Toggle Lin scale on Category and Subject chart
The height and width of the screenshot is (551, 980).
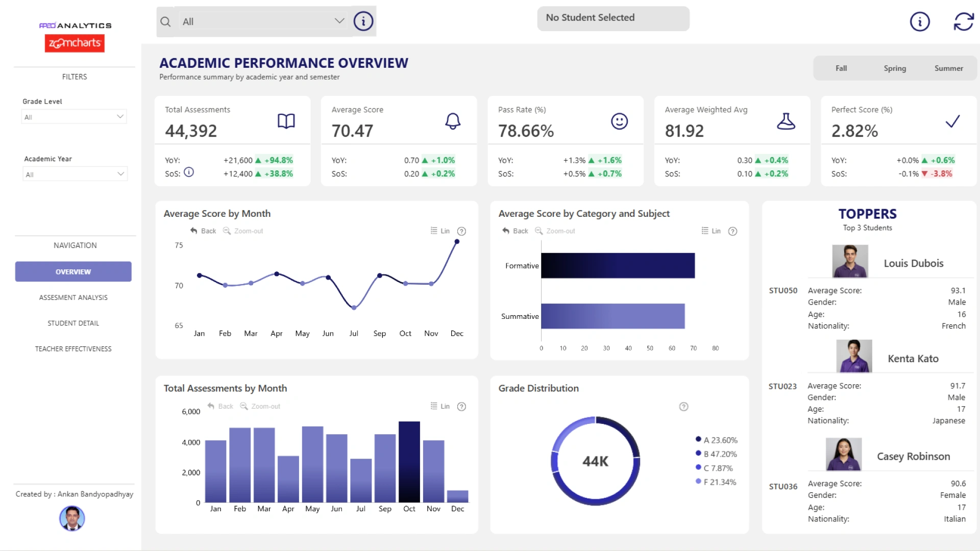[711, 231]
